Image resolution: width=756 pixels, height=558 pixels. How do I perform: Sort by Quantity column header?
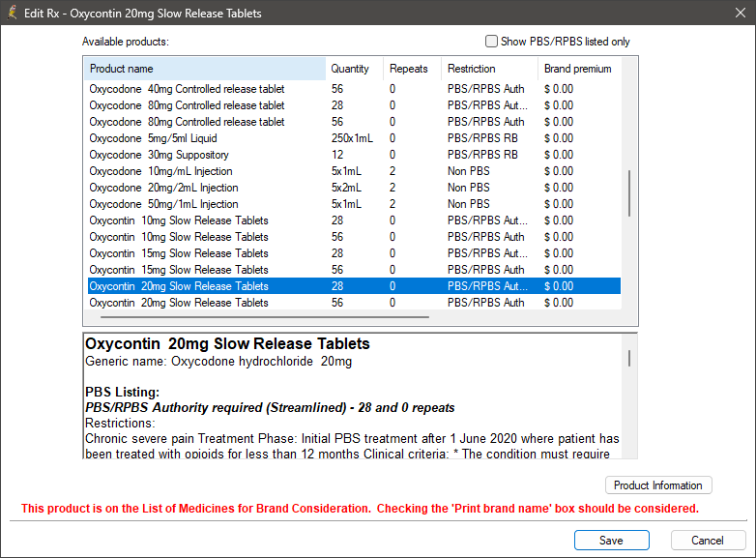[355, 69]
